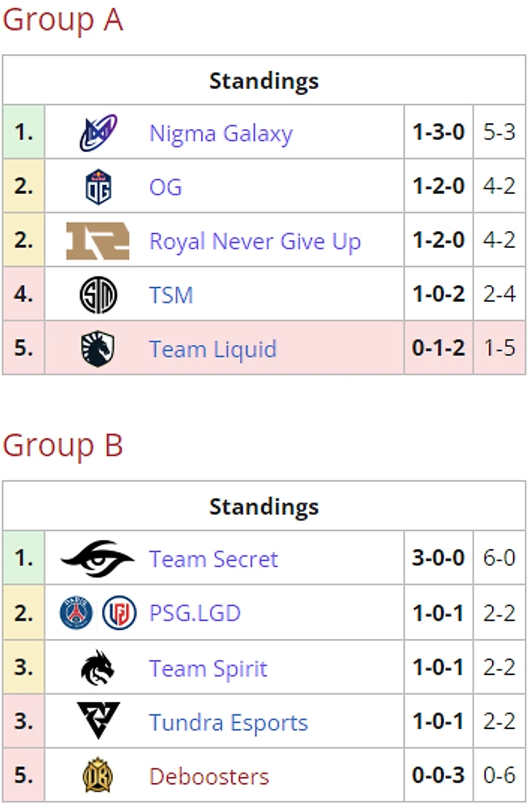The width and height of the screenshot is (532, 805).
Task: Click the Nigma Galaxy team logo
Action: pos(98,133)
